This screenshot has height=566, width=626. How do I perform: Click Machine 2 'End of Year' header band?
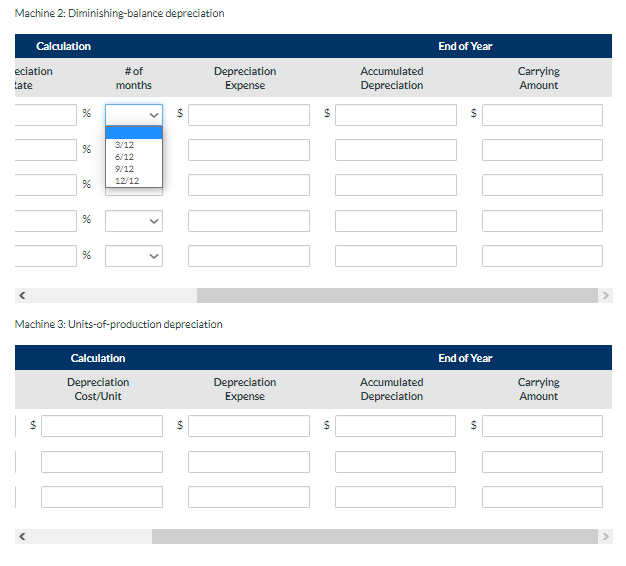pos(465,46)
